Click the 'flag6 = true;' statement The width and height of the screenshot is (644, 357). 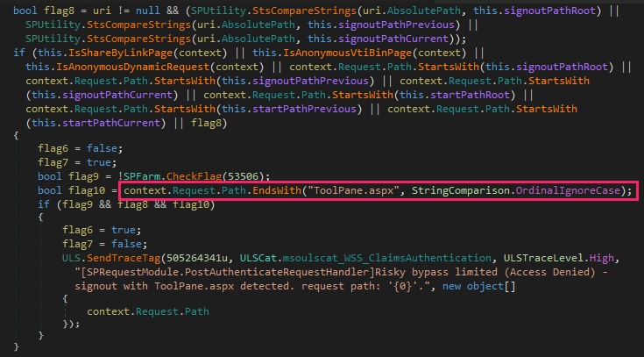pyautogui.click(x=102, y=231)
